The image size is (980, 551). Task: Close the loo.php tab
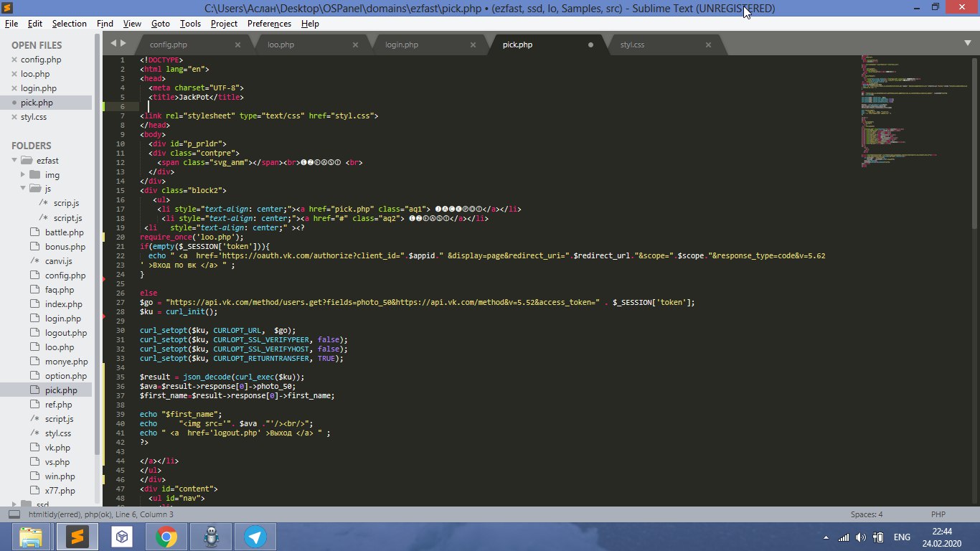tap(355, 44)
